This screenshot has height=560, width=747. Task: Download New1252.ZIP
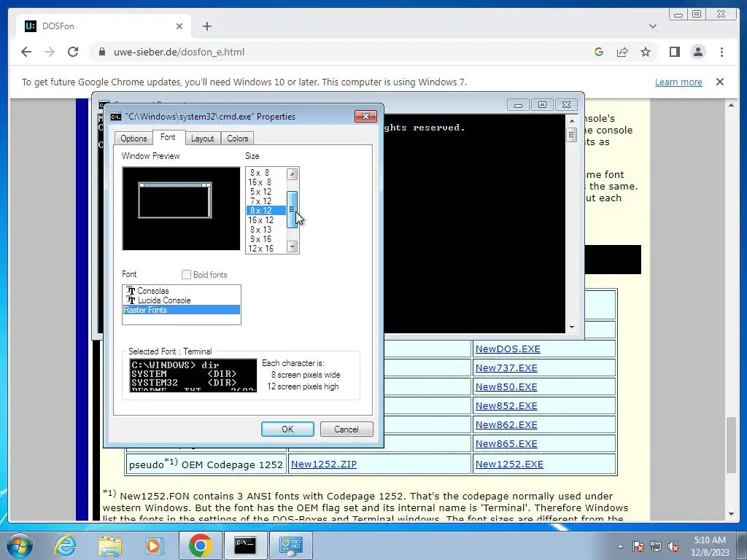click(323, 464)
